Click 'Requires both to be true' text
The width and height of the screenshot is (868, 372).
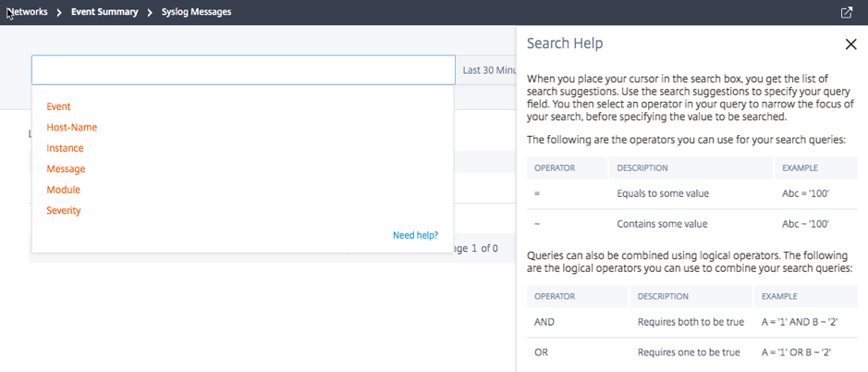point(691,322)
